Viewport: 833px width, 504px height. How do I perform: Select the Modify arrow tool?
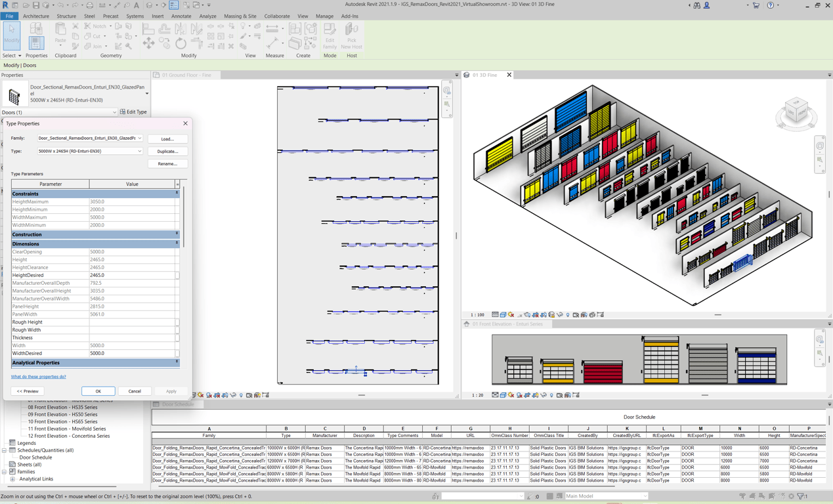[12, 35]
